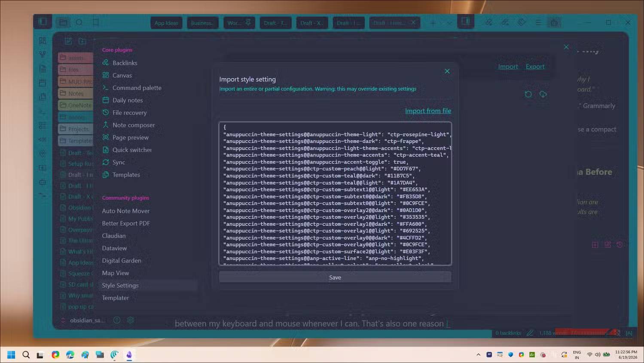Open Templates core plugin settings
The width and height of the screenshot is (644, 363).
[x=126, y=175]
